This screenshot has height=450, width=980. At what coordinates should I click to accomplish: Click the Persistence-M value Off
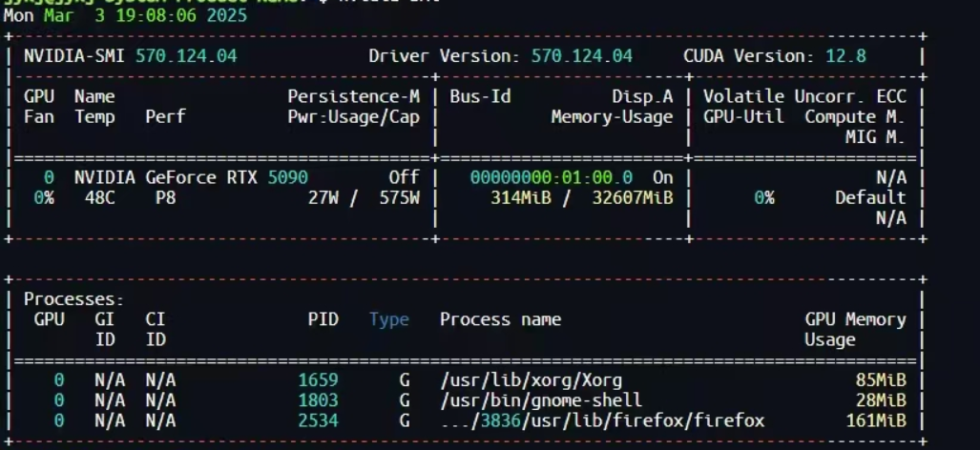tap(405, 178)
